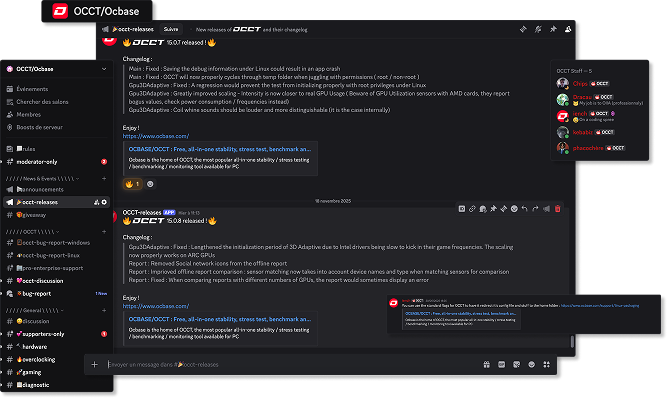The image size is (668, 399).
Task: Collapse the News & Events category
Action: point(43,178)
